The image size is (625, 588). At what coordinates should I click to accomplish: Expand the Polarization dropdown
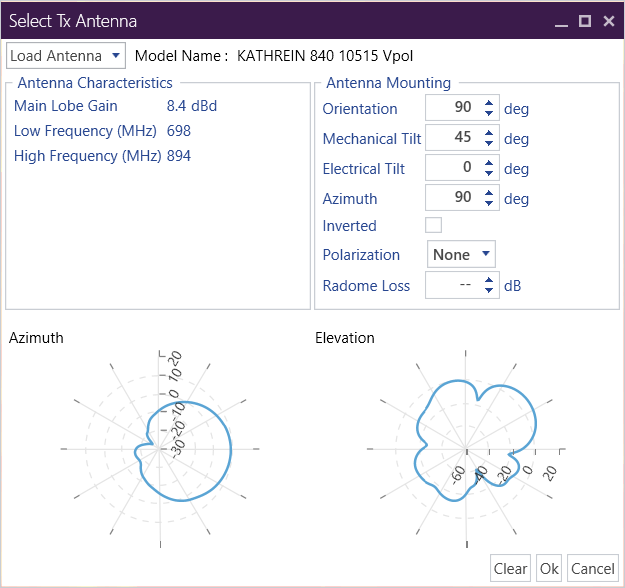pos(462,255)
